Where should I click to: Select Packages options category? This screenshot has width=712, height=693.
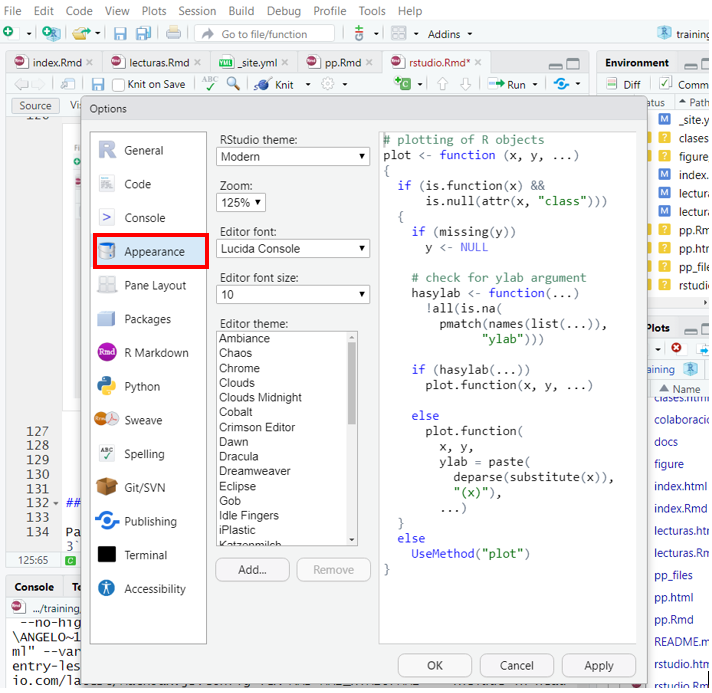pos(148,319)
